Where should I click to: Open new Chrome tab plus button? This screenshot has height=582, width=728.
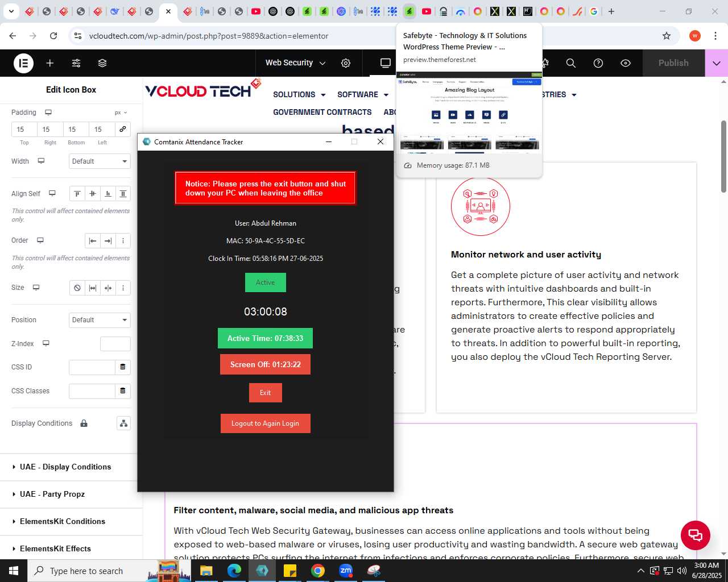[611, 11]
